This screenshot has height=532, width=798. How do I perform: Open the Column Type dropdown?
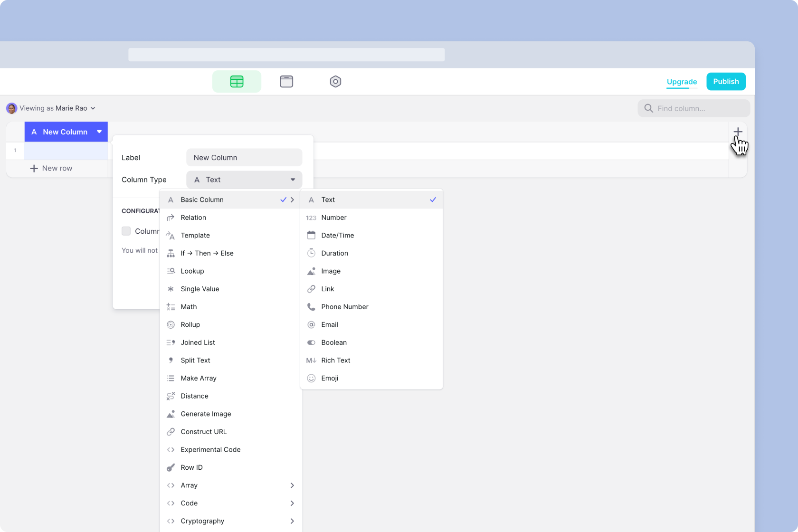pos(244,180)
